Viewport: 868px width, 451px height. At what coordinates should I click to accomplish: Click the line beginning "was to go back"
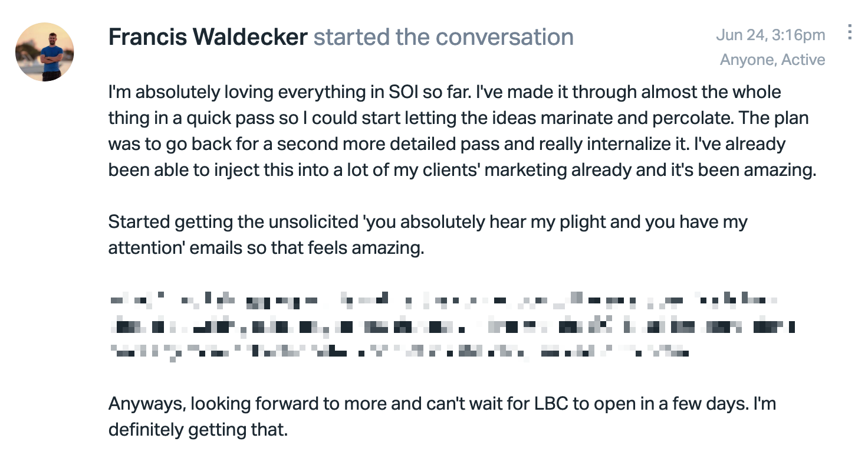point(447,144)
